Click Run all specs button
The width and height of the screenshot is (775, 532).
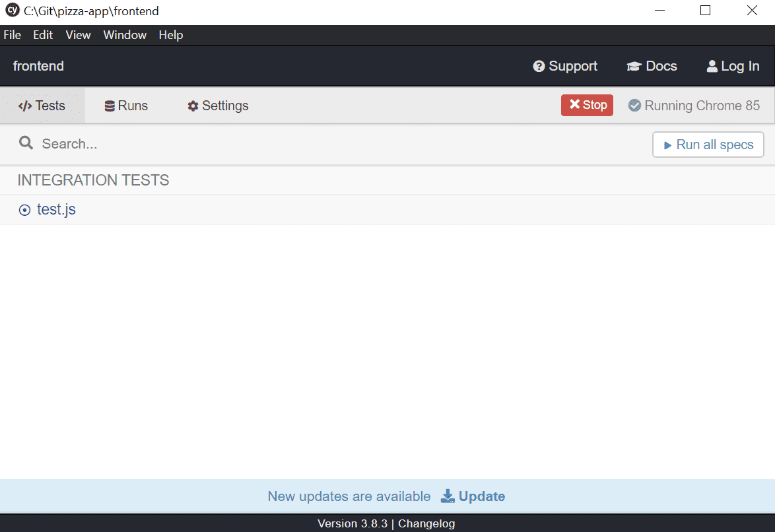coord(708,145)
